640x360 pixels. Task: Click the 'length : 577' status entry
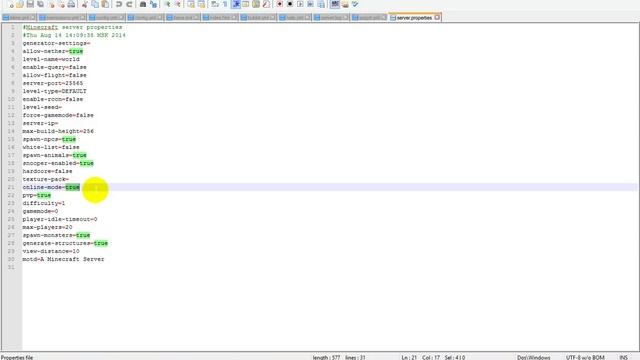326,358
